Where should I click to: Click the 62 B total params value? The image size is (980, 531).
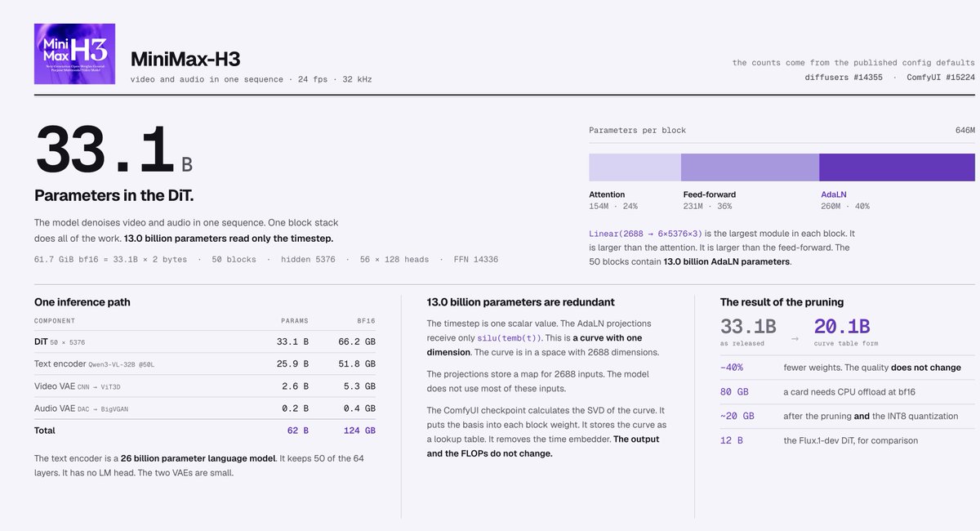[296, 431]
